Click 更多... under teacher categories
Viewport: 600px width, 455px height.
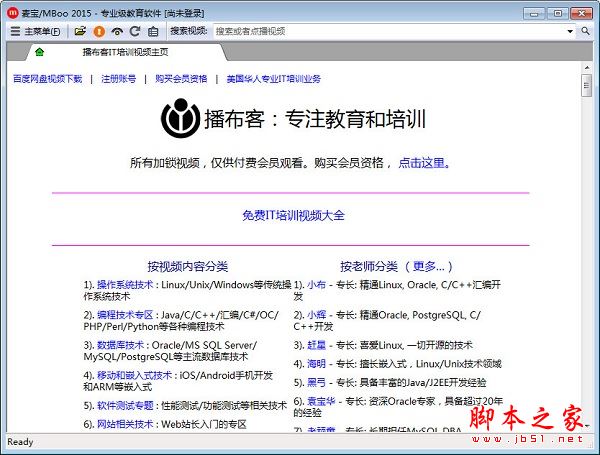tap(429, 266)
